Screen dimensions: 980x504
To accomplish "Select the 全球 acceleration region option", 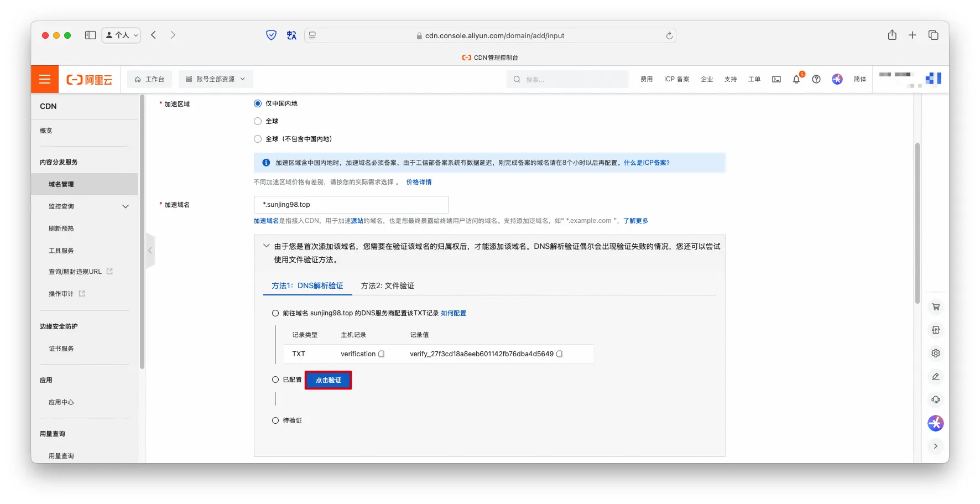I will pos(258,121).
